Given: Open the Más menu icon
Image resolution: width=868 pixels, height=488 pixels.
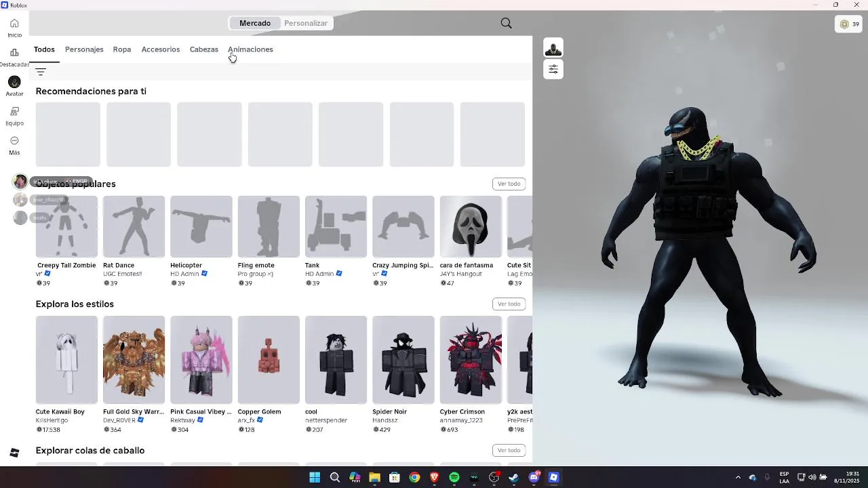Looking at the screenshot, I should pyautogui.click(x=14, y=140).
